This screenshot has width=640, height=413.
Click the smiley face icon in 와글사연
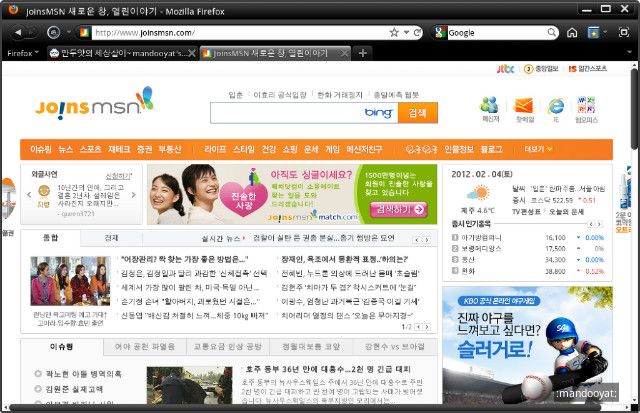44,191
